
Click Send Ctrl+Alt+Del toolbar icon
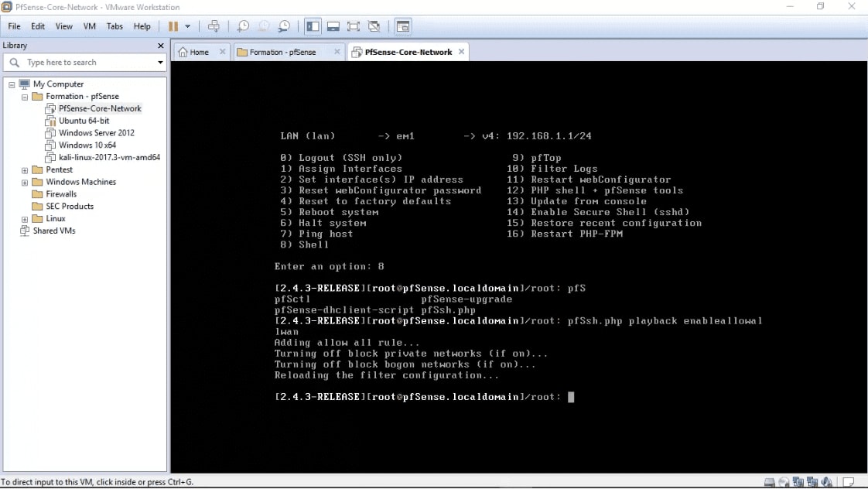214,26
